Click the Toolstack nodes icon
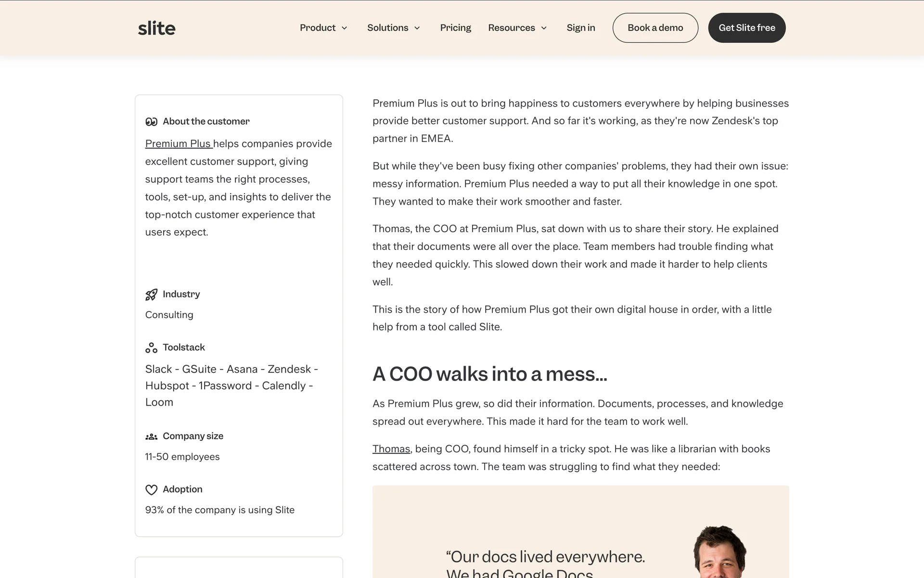The width and height of the screenshot is (924, 578). pyautogui.click(x=151, y=348)
